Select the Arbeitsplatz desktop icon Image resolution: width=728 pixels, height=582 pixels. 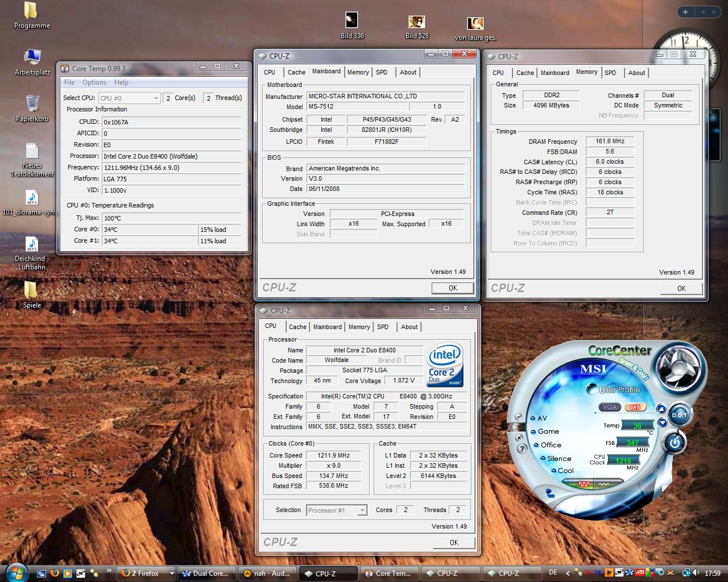32,62
